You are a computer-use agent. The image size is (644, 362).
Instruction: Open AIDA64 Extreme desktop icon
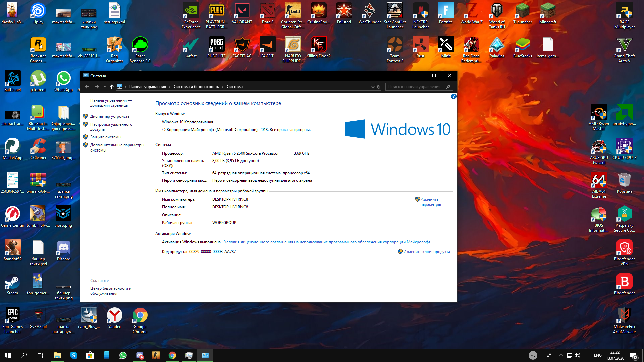click(x=599, y=185)
